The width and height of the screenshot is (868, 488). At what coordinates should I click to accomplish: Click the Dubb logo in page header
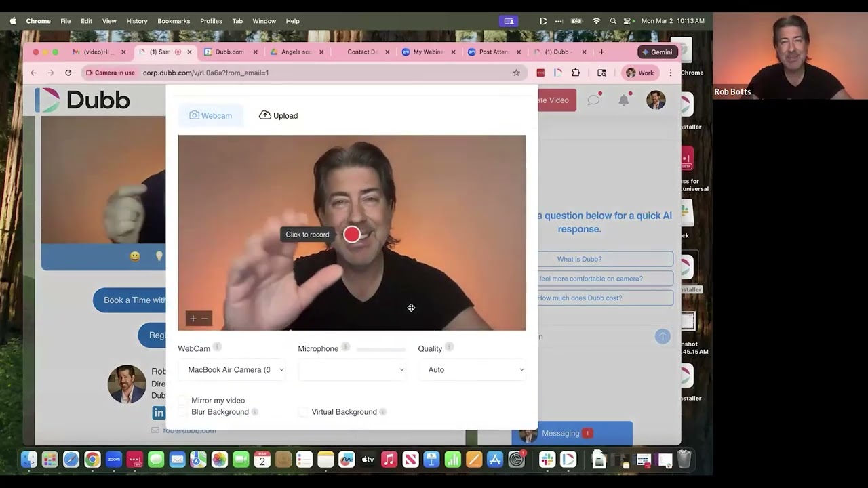(82, 100)
